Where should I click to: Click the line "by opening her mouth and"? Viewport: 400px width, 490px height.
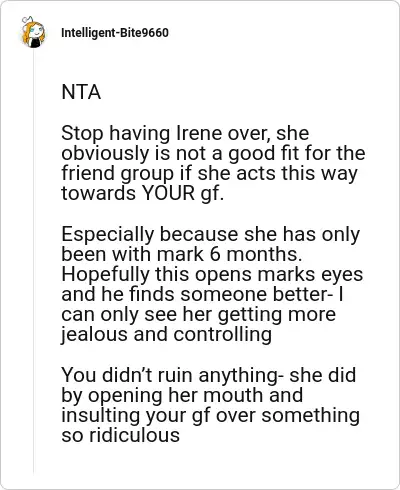tap(182, 395)
